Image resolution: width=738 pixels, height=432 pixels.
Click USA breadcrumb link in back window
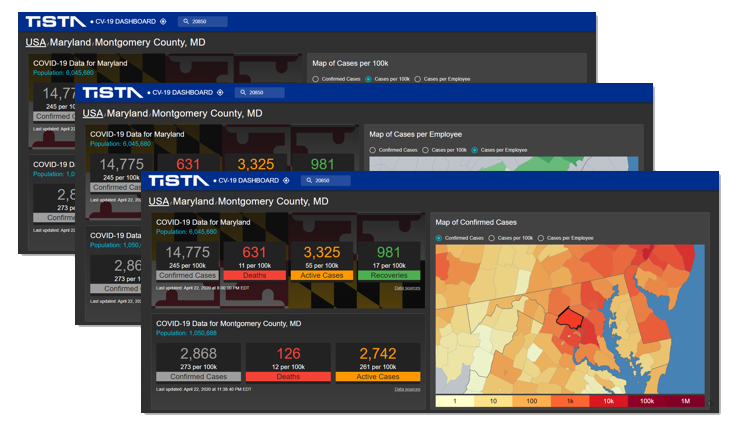(x=36, y=42)
